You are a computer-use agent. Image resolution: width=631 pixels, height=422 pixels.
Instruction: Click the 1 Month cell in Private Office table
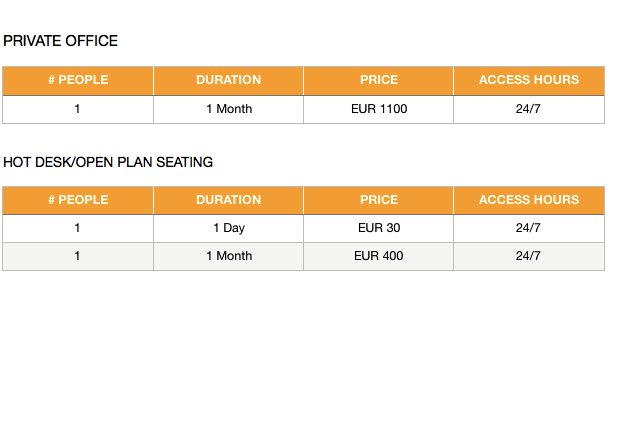[x=229, y=109]
